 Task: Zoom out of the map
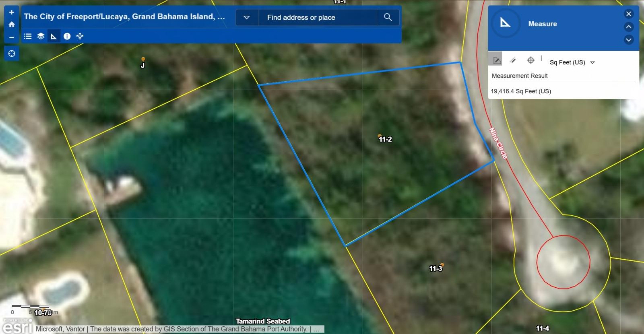tap(12, 37)
